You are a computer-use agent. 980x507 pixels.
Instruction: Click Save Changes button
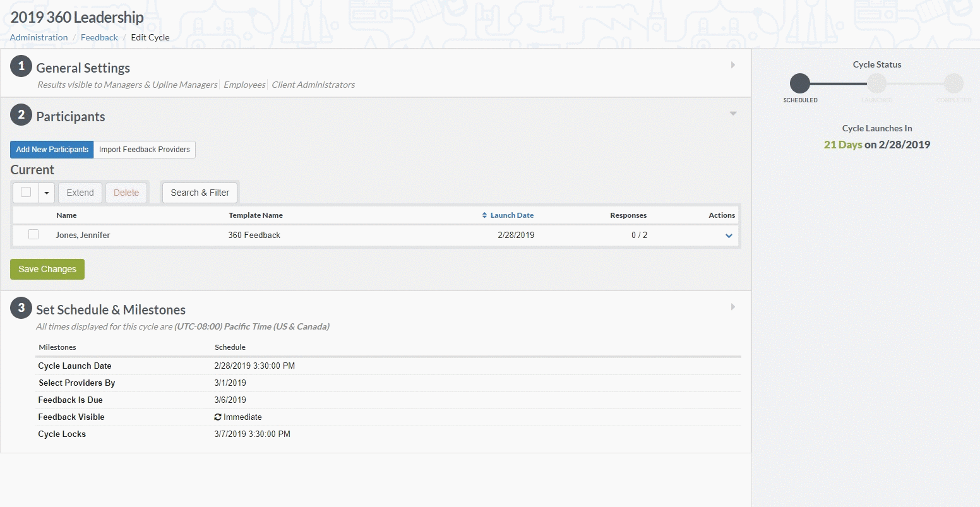click(47, 269)
